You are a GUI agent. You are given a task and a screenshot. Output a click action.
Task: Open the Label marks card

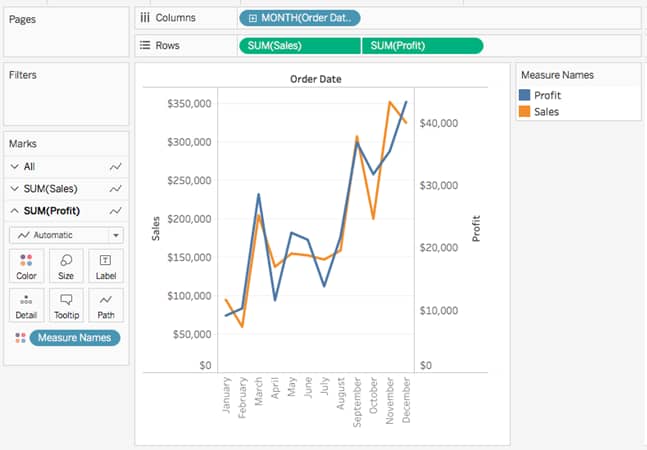coord(106,266)
